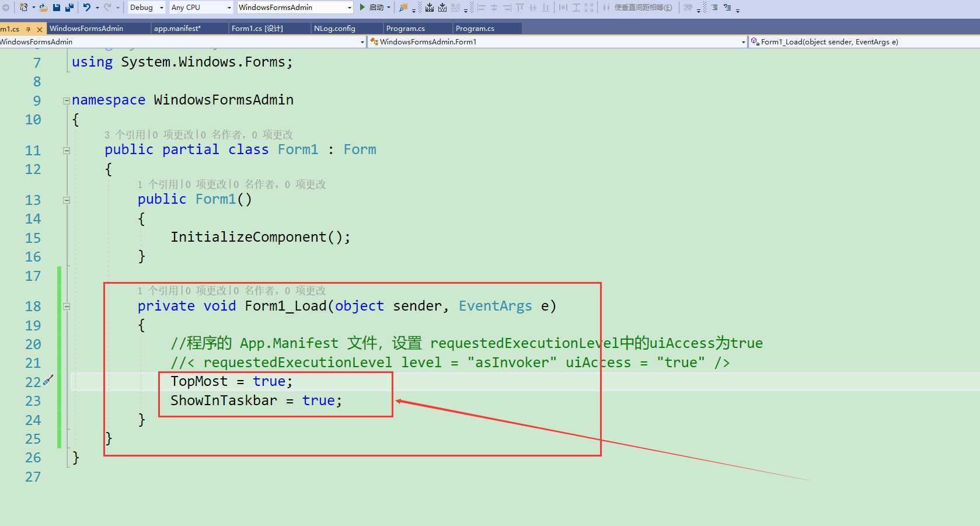Click the Align Centers layout icon
980x526 pixels.
494,8
